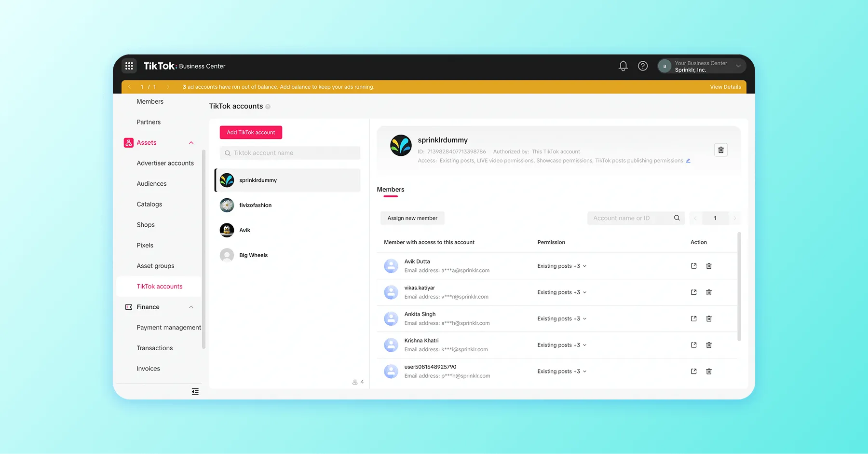Open Avik Dutta's member details icon
Screen dimensions: 868x454
point(693,266)
